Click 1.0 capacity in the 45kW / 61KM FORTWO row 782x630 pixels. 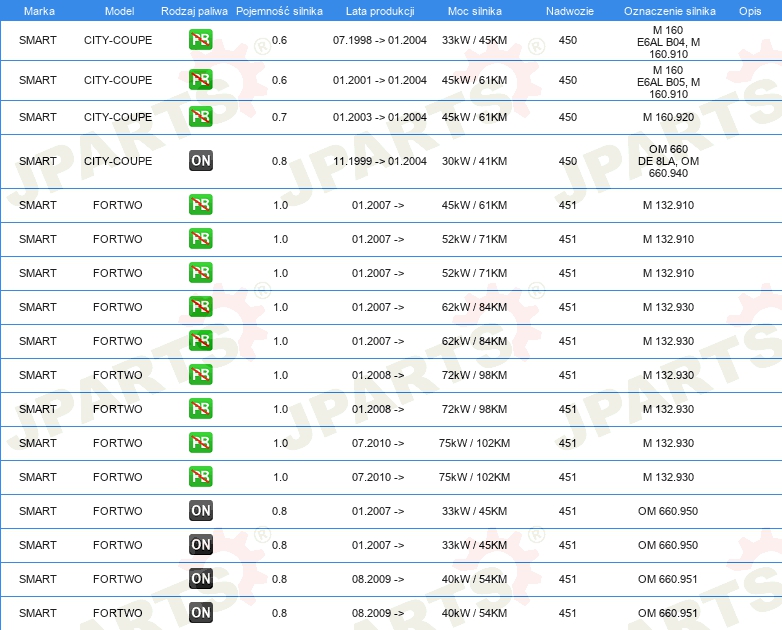point(280,205)
